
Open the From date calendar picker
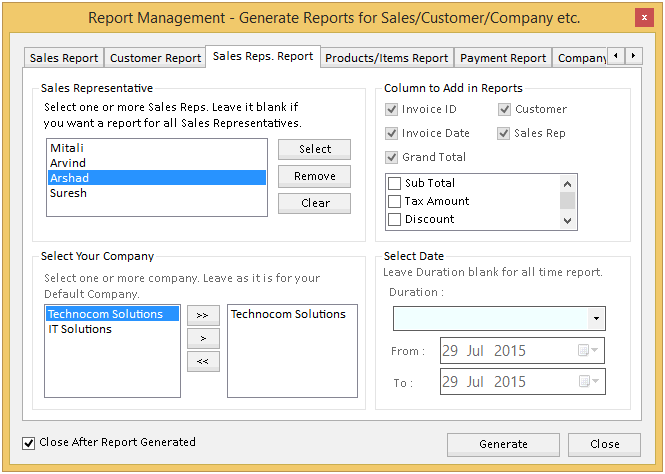pos(588,350)
